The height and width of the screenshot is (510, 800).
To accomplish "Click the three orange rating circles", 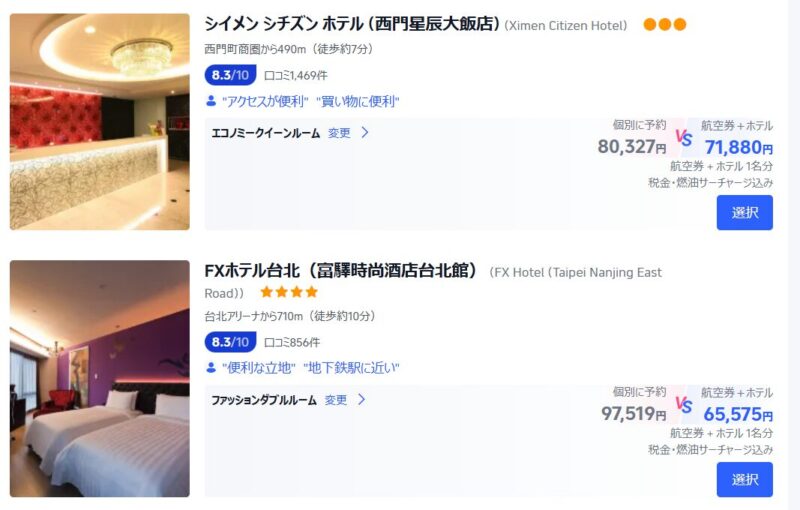I will click(x=664, y=24).
